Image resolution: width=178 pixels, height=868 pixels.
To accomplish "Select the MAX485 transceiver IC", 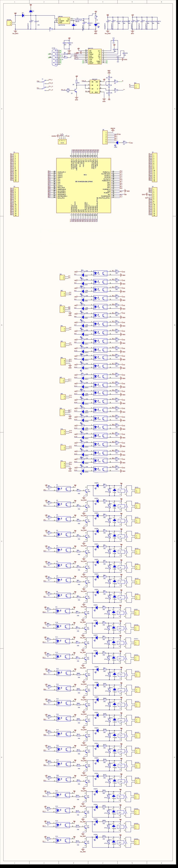I will 95,87.
